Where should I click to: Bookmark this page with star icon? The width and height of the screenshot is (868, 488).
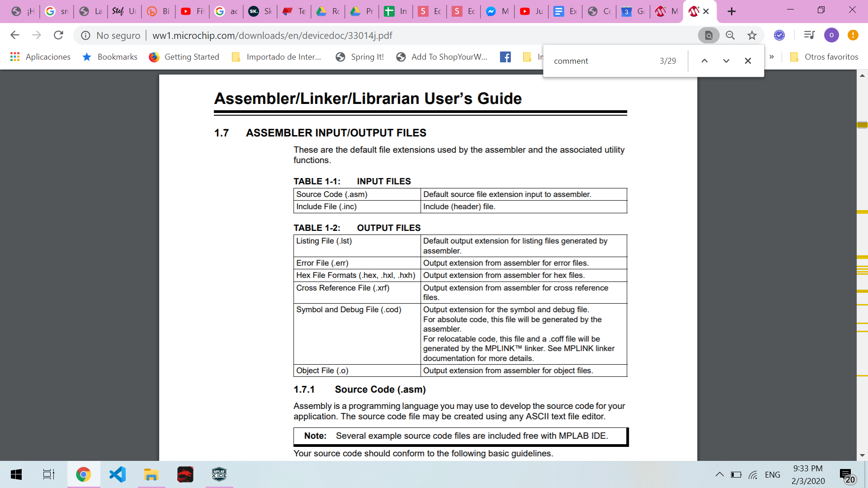[x=752, y=35]
